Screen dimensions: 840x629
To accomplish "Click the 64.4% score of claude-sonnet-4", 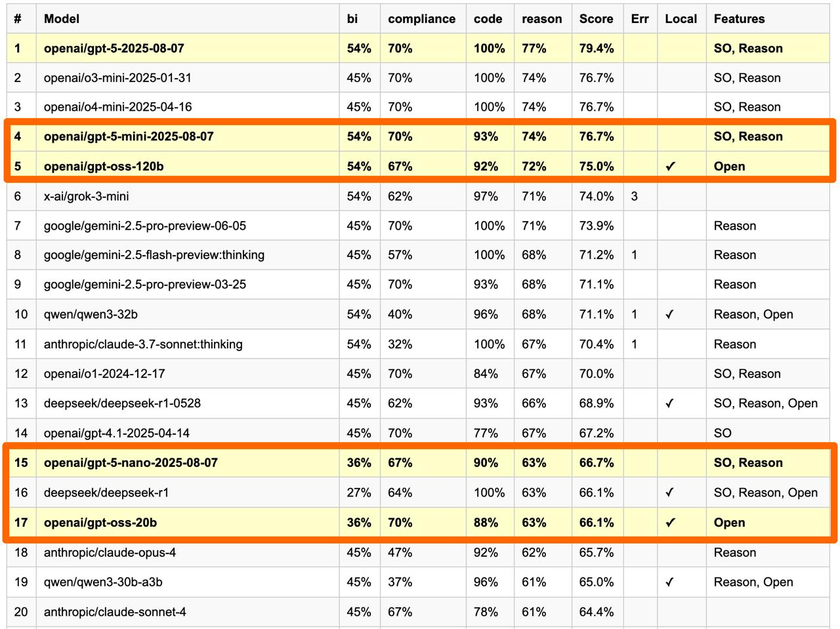I will (x=597, y=612).
